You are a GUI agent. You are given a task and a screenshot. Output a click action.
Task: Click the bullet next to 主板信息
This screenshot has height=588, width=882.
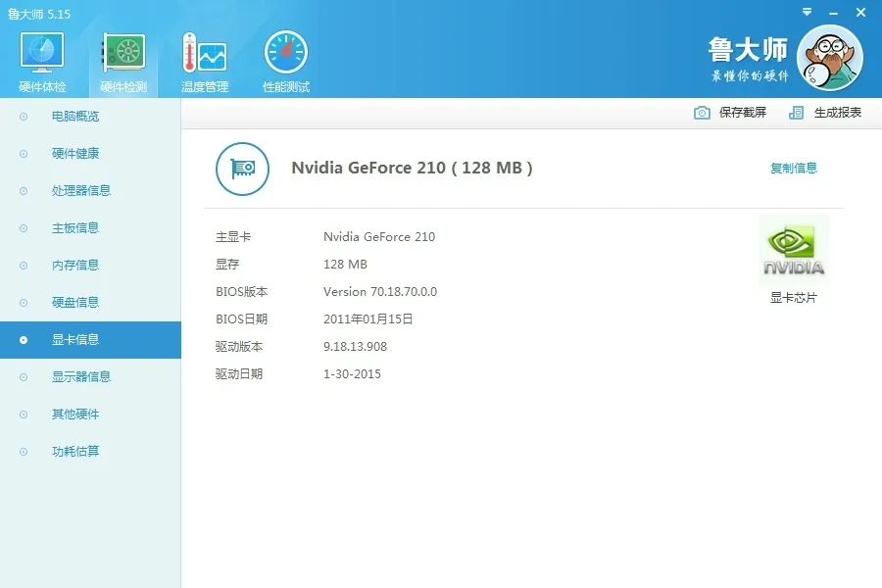coord(24,228)
